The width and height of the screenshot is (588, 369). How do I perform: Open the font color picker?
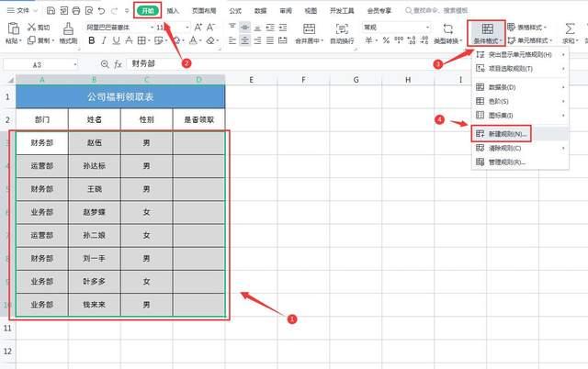click(x=195, y=40)
